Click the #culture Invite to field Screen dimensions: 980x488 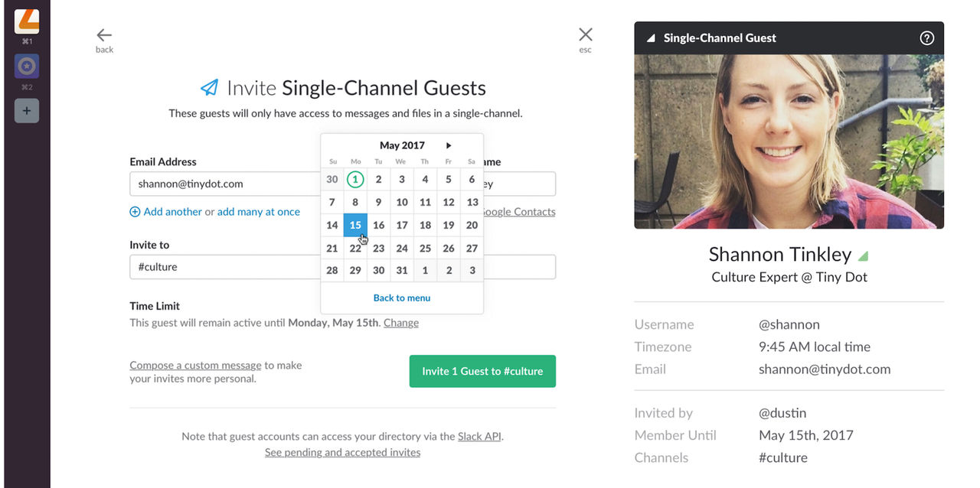pyautogui.click(x=225, y=267)
